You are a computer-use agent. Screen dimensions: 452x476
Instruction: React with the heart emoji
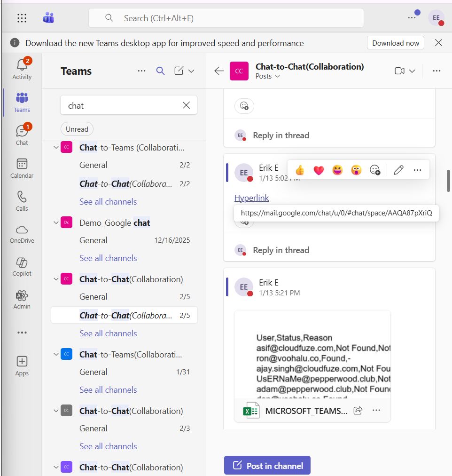(x=319, y=170)
